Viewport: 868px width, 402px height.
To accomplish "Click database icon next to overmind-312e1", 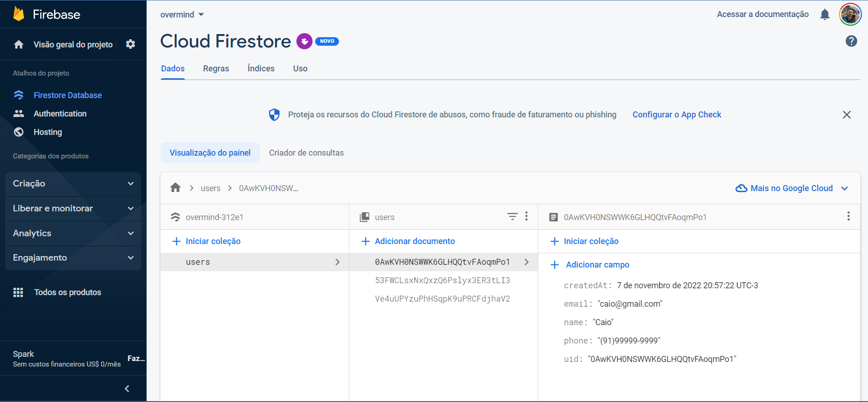I will pos(175,217).
